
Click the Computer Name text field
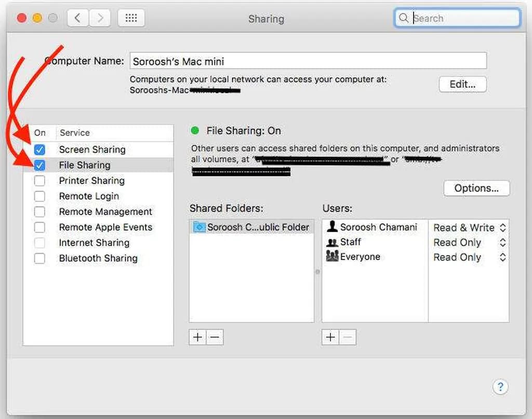[308, 61]
